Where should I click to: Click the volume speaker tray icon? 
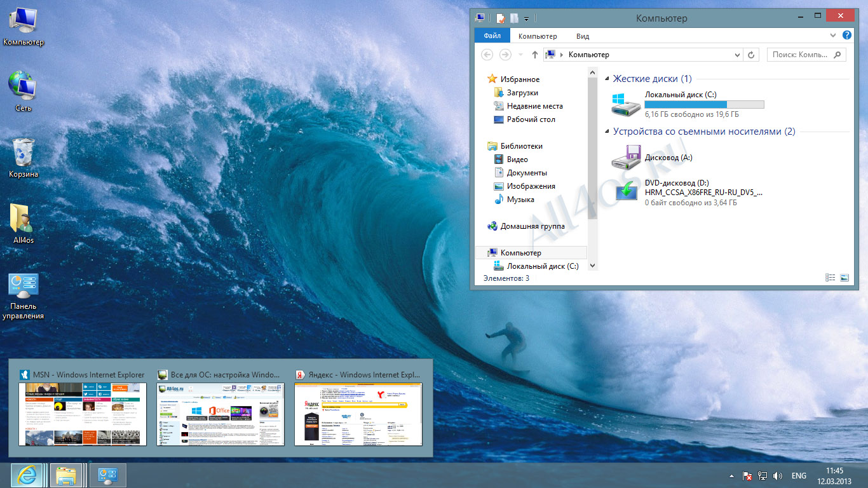point(778,476)
